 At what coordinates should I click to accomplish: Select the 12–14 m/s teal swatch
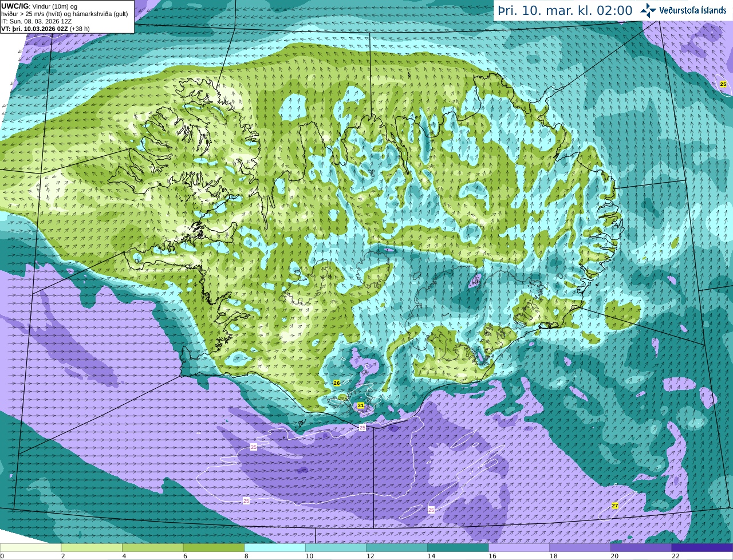click(x=397, y=547)
